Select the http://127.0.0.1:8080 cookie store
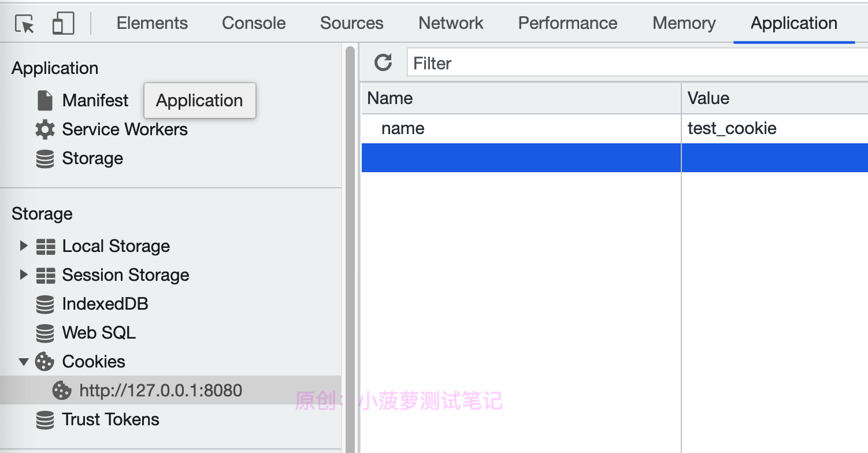Screen dimensions: 868x453 [160, 390]
